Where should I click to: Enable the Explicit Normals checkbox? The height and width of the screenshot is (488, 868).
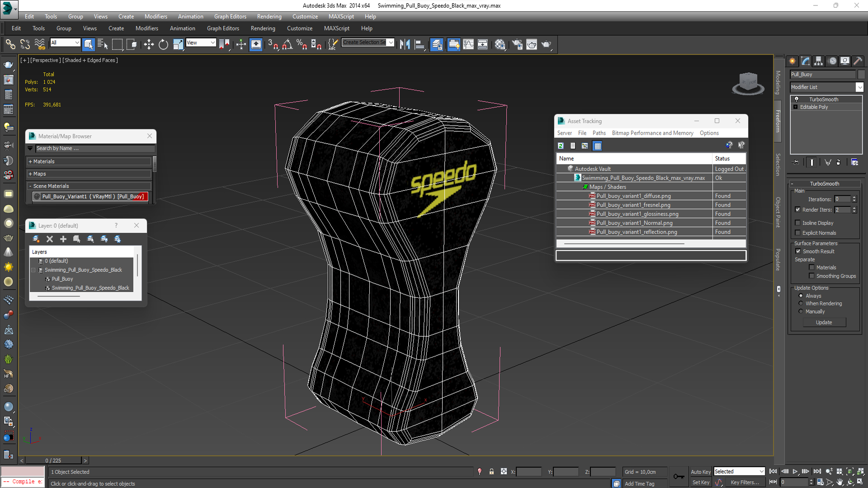coord(798,233)
